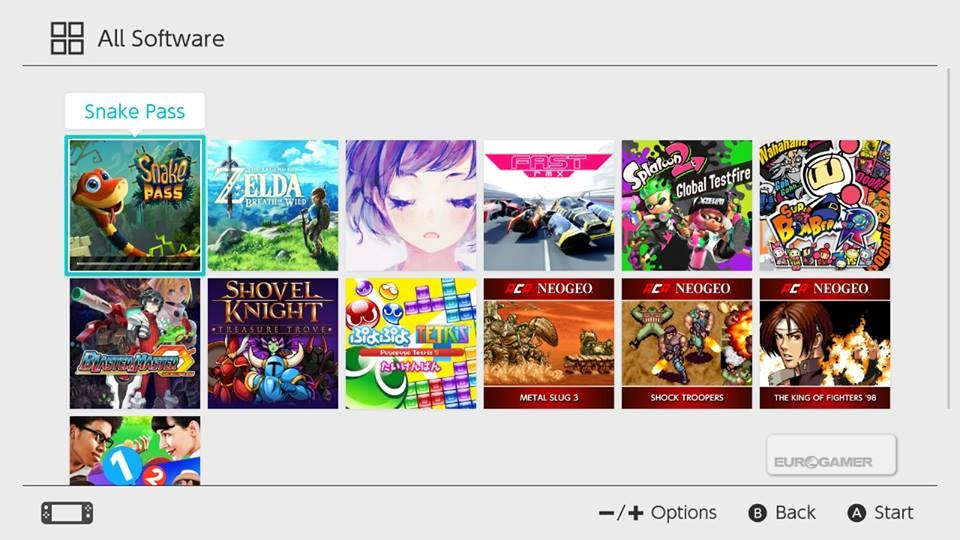Click the console controller status icon
The height and width of the screenshot is (540, 960).
(67, 513)
